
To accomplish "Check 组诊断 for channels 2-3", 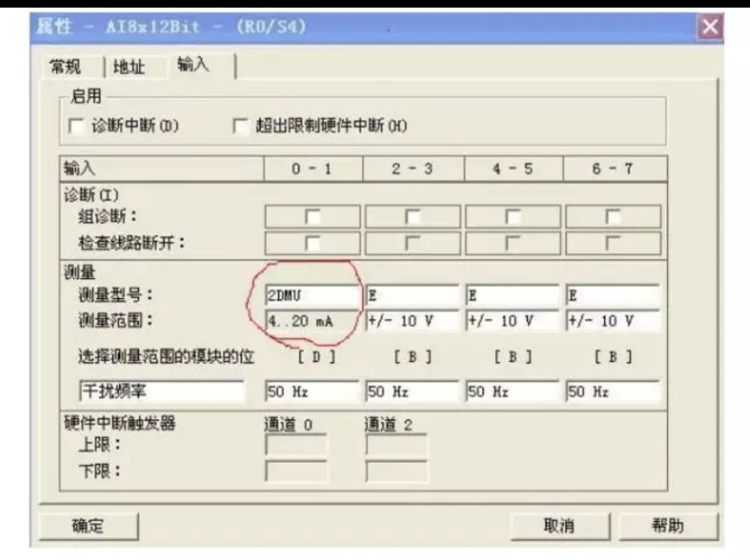I will pyautogui.click(x=412, y=216).
